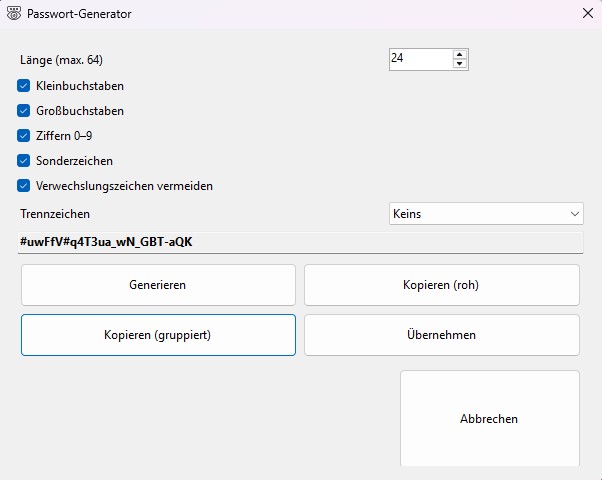This screenshot has height=480, width=602.
Task: Open the Trennzeichen dropdown showing Keins
Action: (x=486, y=214)
